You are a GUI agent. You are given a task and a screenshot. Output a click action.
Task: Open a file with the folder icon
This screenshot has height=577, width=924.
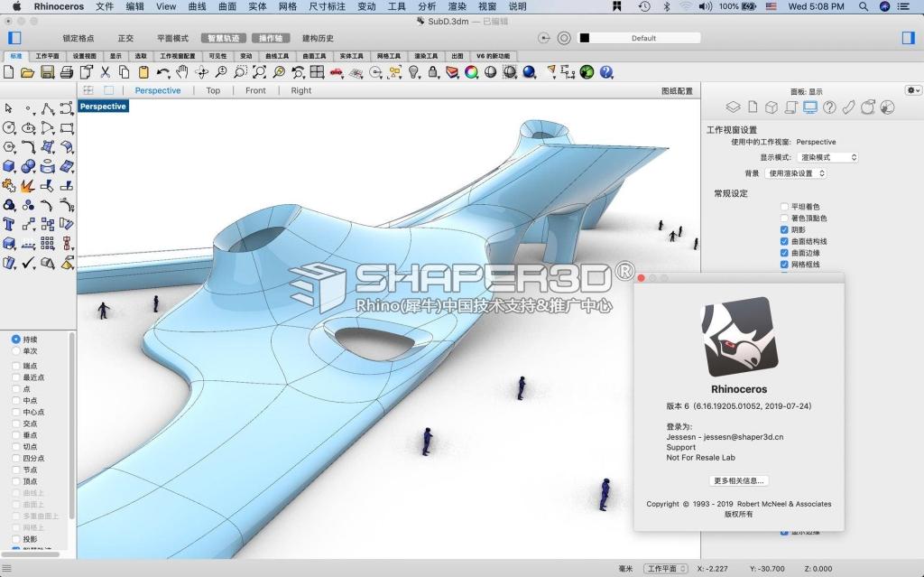pyautogui.click(x=27, y=72)
